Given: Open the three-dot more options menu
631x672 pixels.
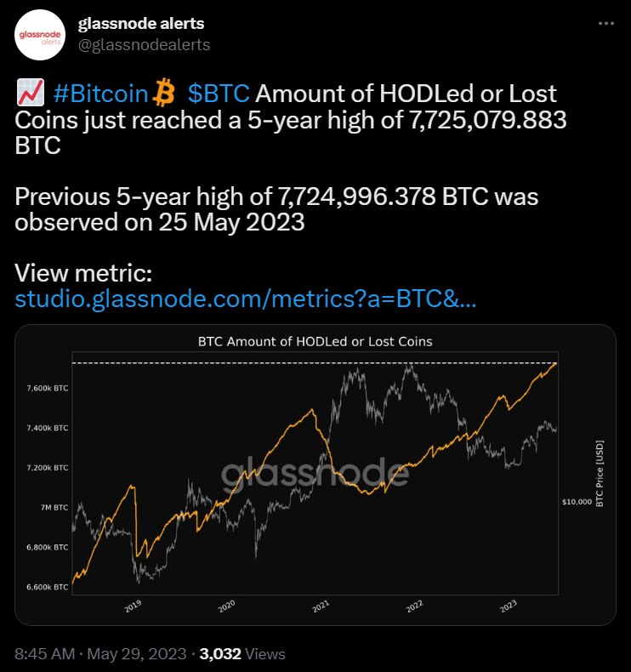Looking at the screenshot, I should [x=606, y=24].
